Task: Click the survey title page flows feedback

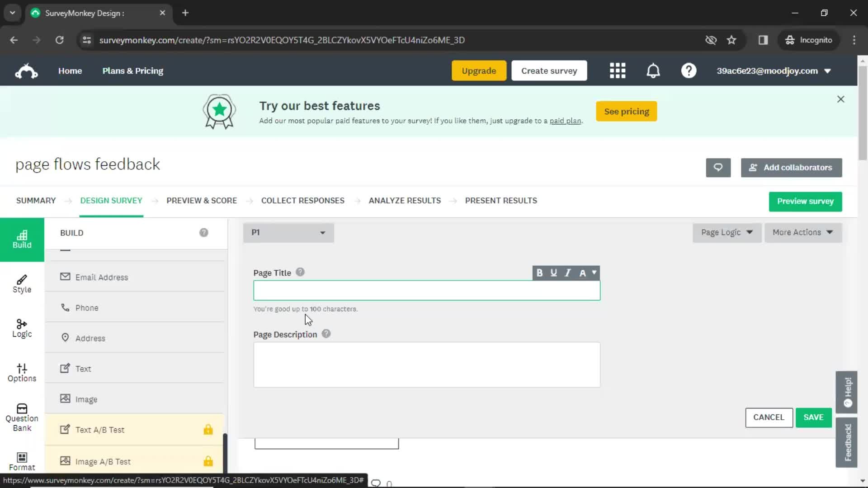Action: click(x=88, y=164)
